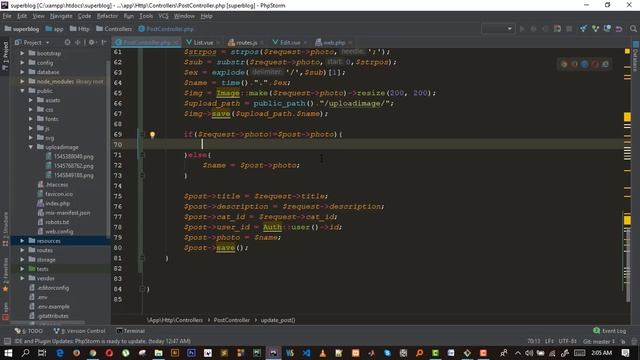The image size is (640, 360).
Task: Click the VCS Update Project icon
Action: pyautogui.click(x=584, y=29)
